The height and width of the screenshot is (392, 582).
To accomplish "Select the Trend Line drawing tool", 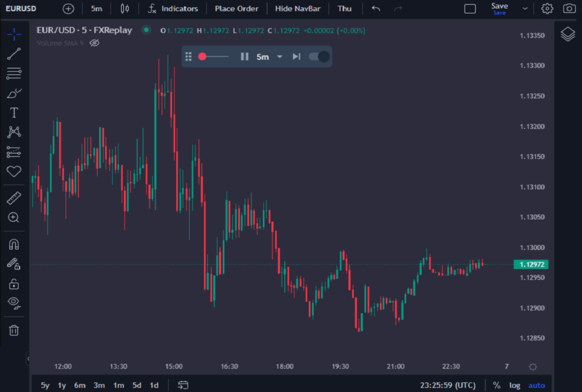I will pos(13,53).
